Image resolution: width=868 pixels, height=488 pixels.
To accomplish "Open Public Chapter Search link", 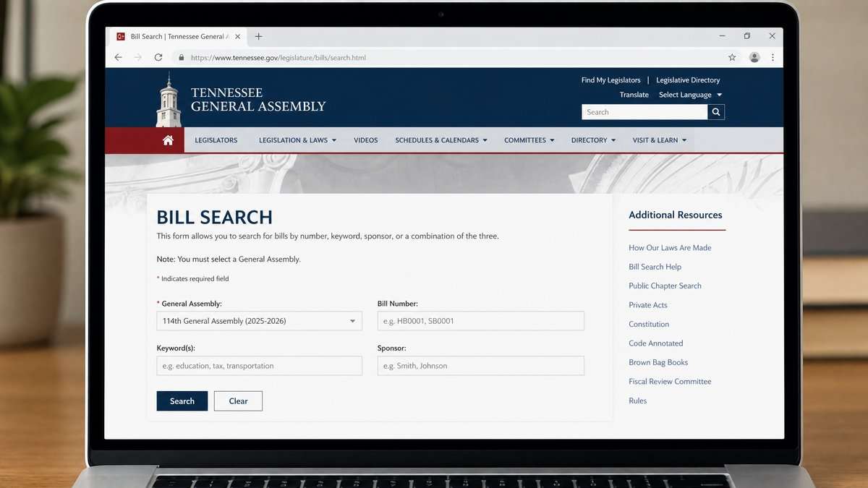I will pos(665,286).
